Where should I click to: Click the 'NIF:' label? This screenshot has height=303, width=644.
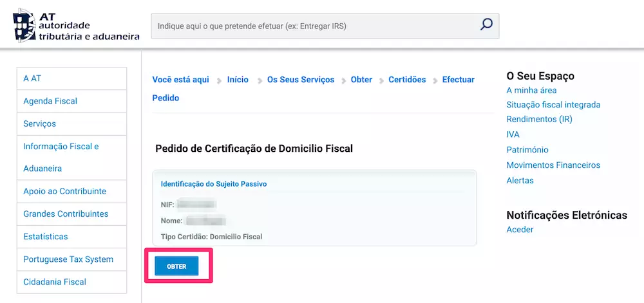[x=167, y=204]
